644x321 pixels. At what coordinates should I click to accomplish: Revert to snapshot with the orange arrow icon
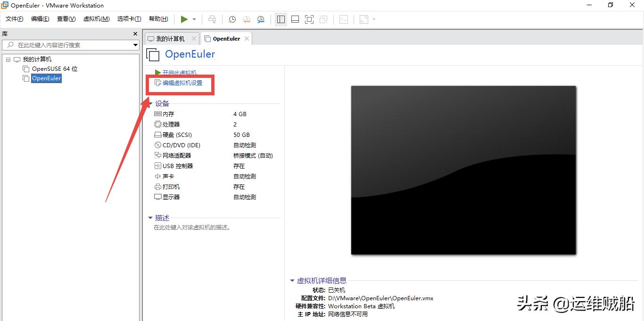click(246, 19)
